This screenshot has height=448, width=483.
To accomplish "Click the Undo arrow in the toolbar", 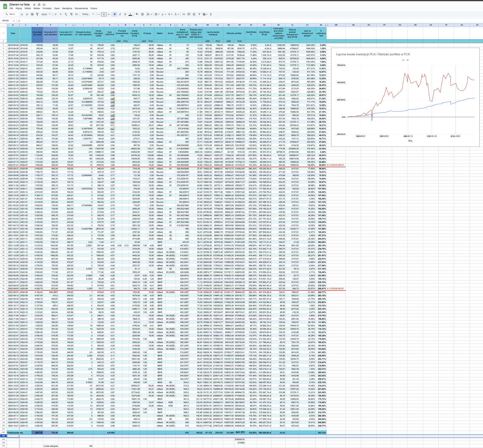I will coord(22,14).
